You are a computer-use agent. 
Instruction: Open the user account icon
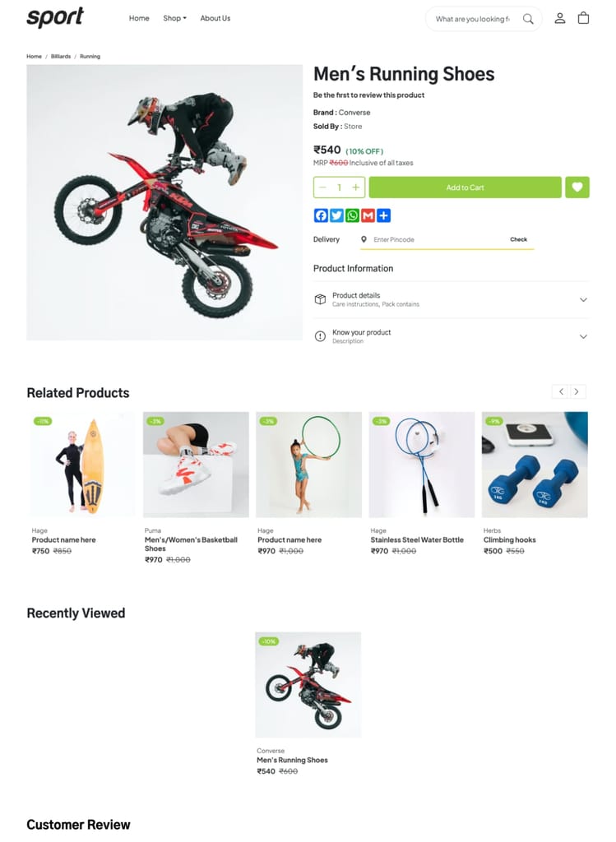(559, 18)
